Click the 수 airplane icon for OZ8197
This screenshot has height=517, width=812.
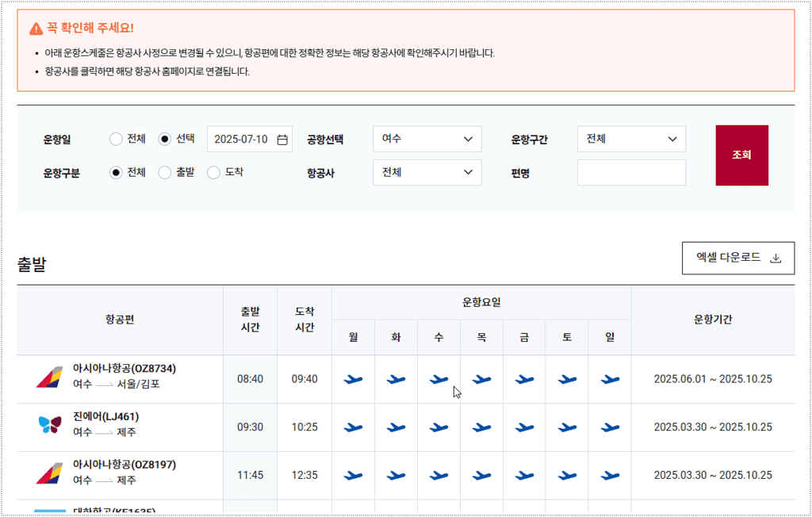pos(439,475)
